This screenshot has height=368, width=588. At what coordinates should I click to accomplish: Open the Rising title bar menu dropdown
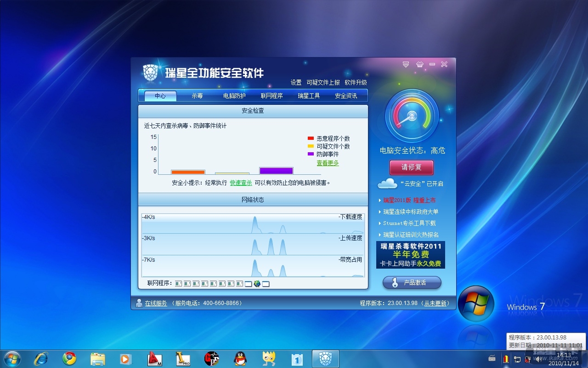[406, 64]
